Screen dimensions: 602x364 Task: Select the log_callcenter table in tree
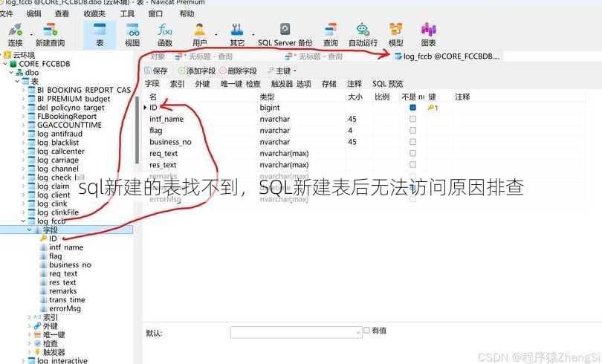point(61,152)
